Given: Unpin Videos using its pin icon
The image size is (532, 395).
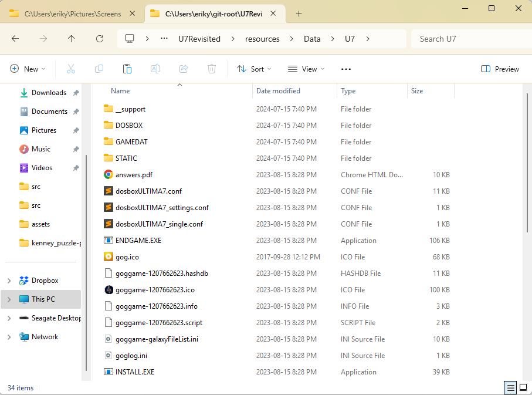Looking at the screenshot, I should click(76, 168).
